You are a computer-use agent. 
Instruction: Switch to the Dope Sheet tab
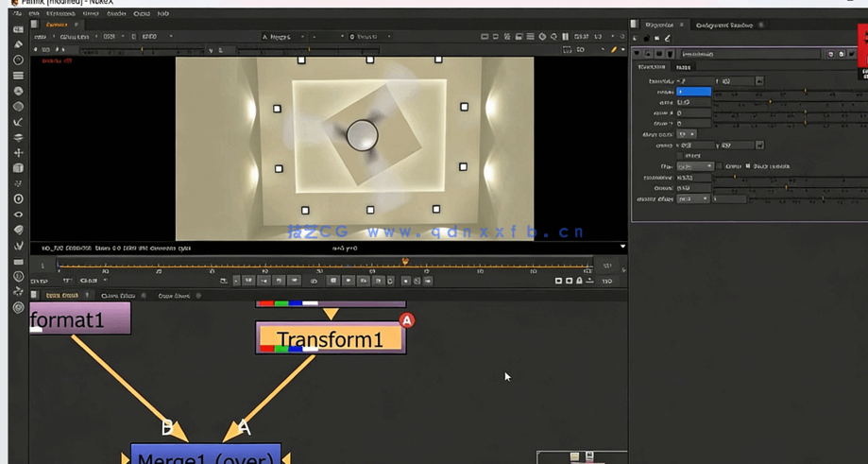(x=174, y=296)
